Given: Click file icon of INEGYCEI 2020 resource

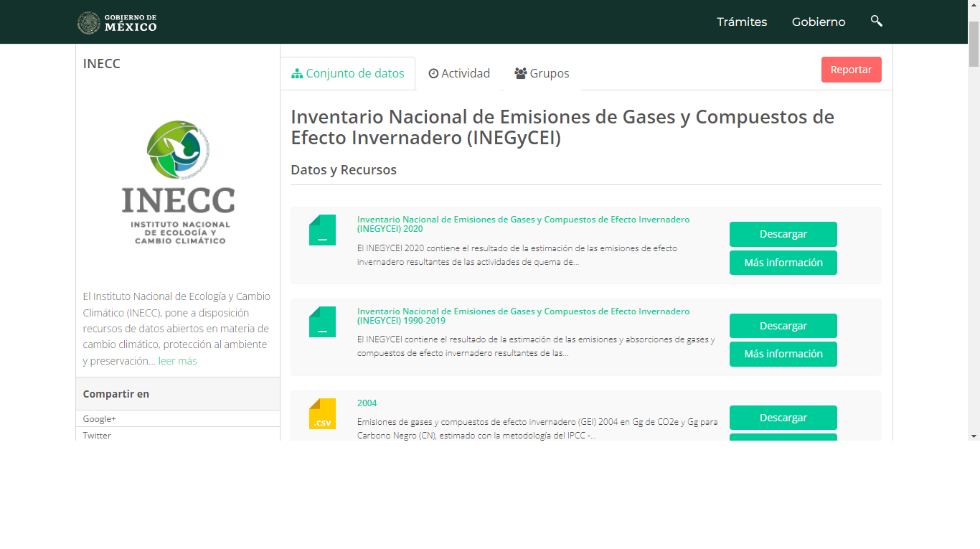Looking at the screenshot, I should click(322, 230).
